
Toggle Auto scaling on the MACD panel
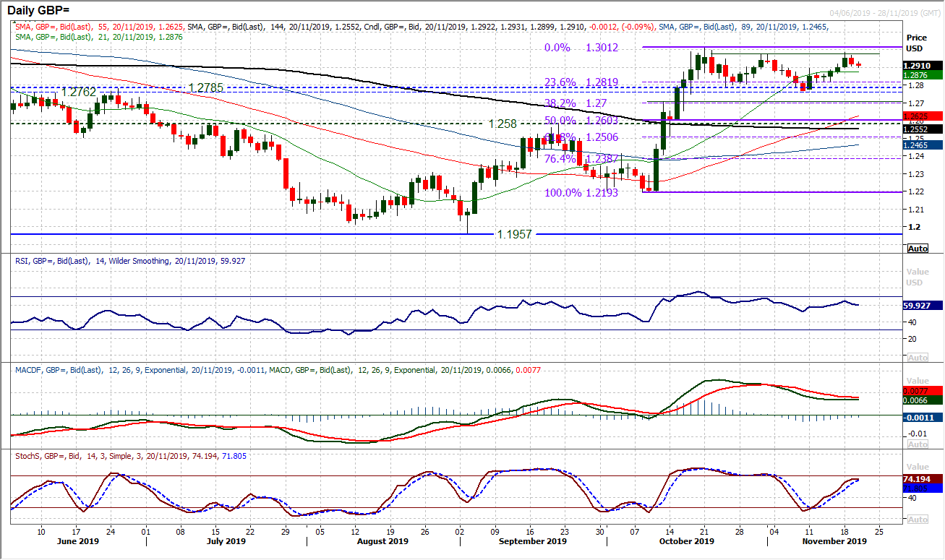click(x=916, y=444)
